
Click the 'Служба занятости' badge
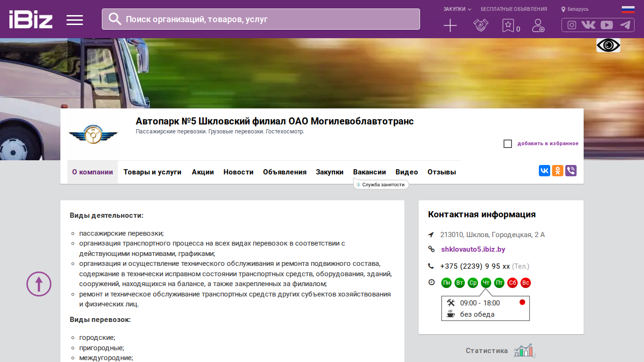(x=381, y=185)
